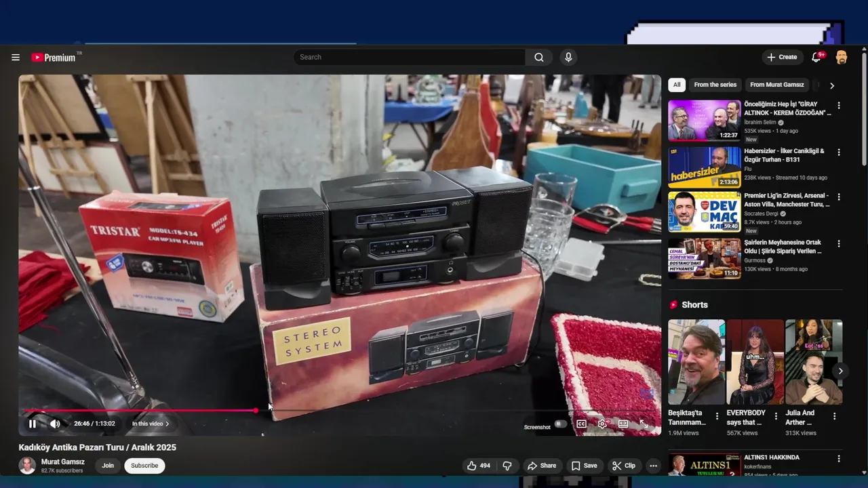
Task: Enter full screen mode
Action: 644,424
